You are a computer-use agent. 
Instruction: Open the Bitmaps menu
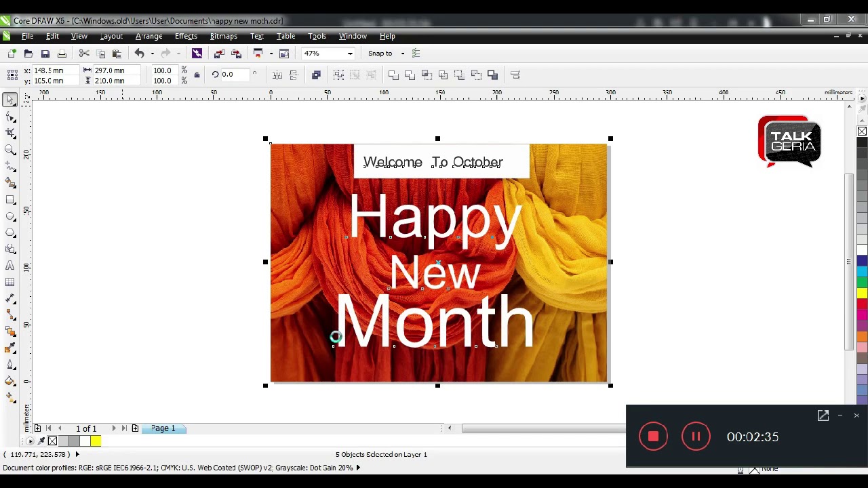pyautogui.click(x=223, y=36)
